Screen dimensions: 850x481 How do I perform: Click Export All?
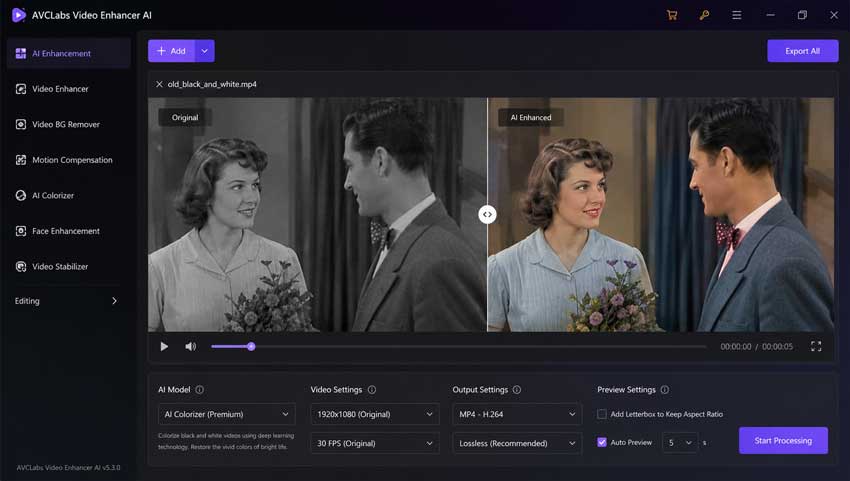[802, 51]
